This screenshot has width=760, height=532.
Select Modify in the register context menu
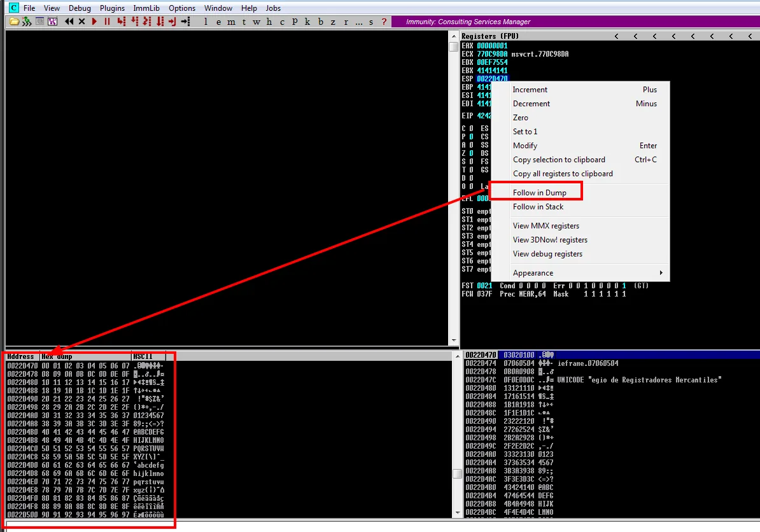[525, 145]
